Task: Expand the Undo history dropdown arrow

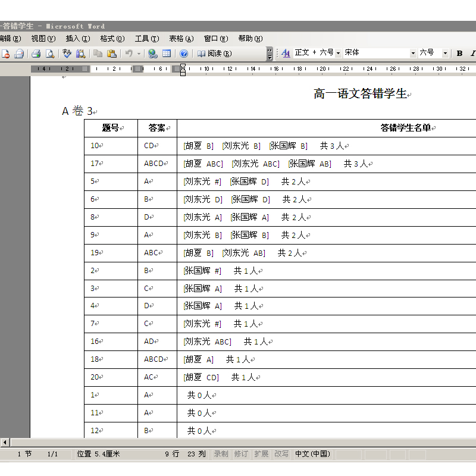Action: pos(139,54)
